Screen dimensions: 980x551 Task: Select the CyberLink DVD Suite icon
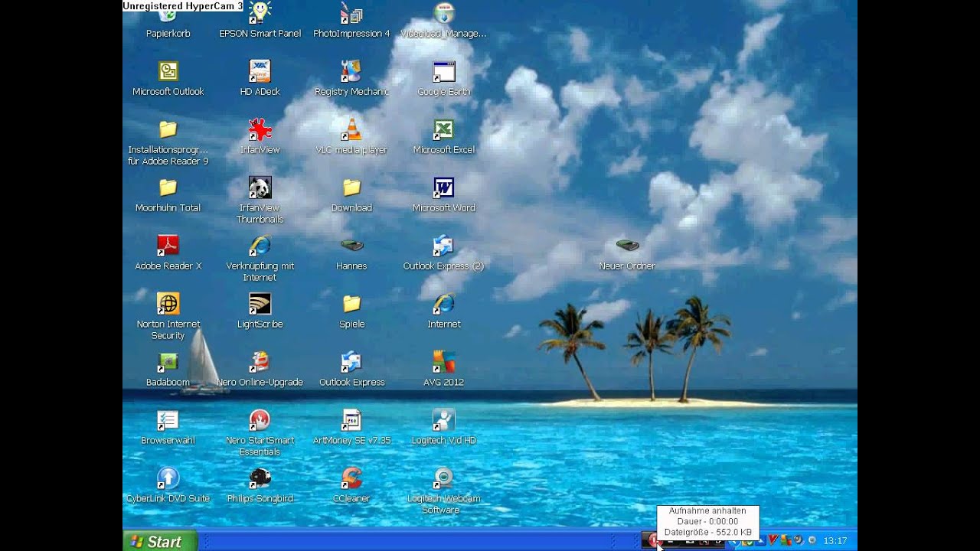pyautogui.click(x=168, y=478)
